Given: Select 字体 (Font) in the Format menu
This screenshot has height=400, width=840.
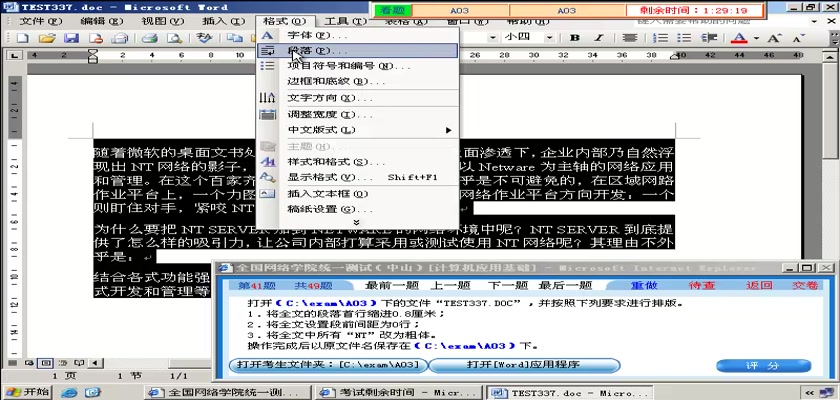Looking at the screenshot, I should 358,35.
